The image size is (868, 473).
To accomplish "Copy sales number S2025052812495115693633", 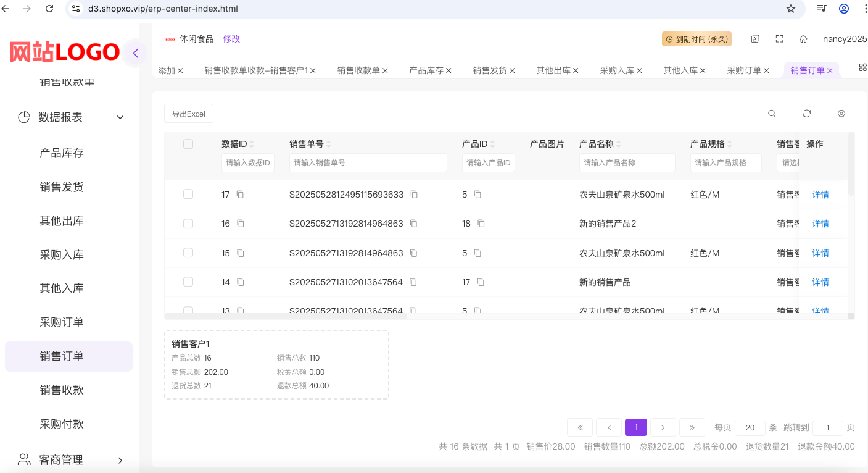I will pos(415,195).
